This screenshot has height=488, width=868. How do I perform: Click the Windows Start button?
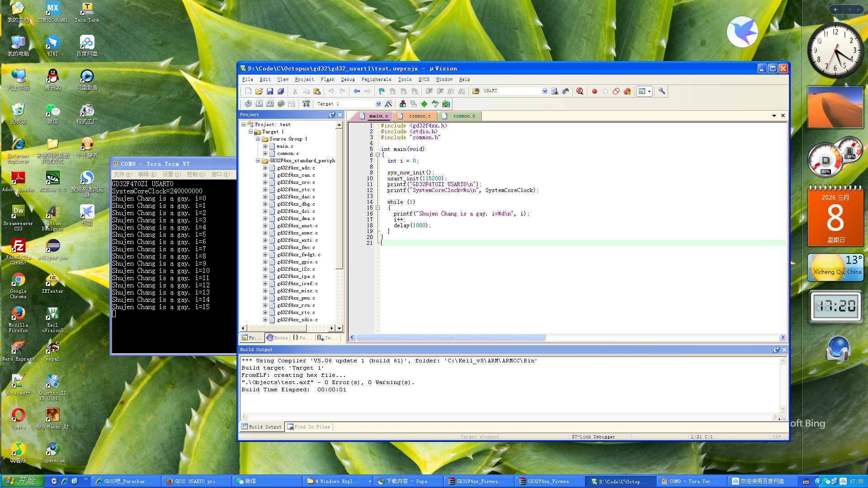23,481
